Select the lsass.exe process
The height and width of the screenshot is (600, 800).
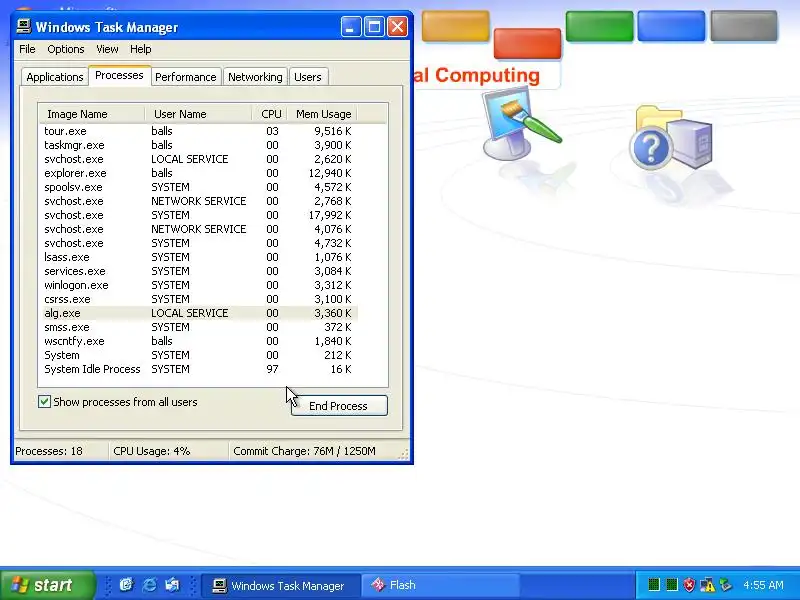[198, 257]
